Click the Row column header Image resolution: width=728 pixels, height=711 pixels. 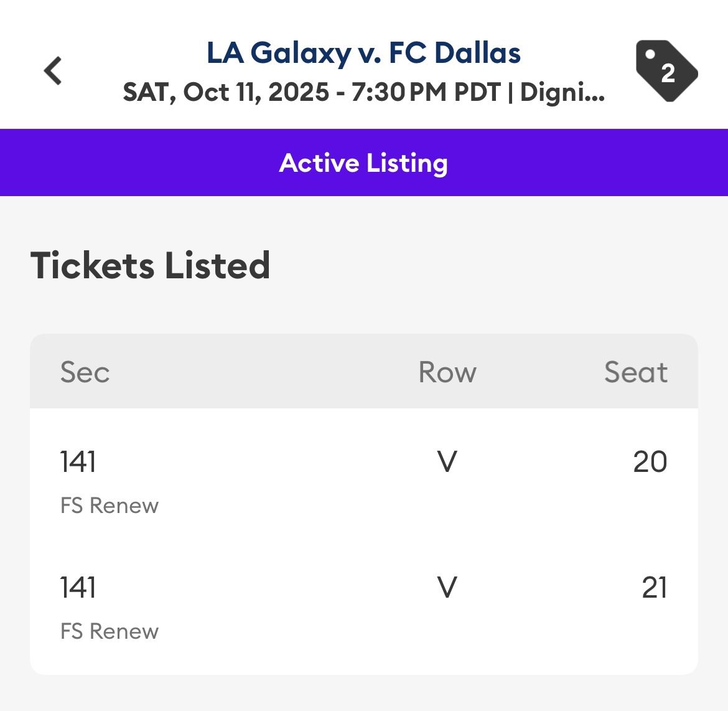coord(447,372)
